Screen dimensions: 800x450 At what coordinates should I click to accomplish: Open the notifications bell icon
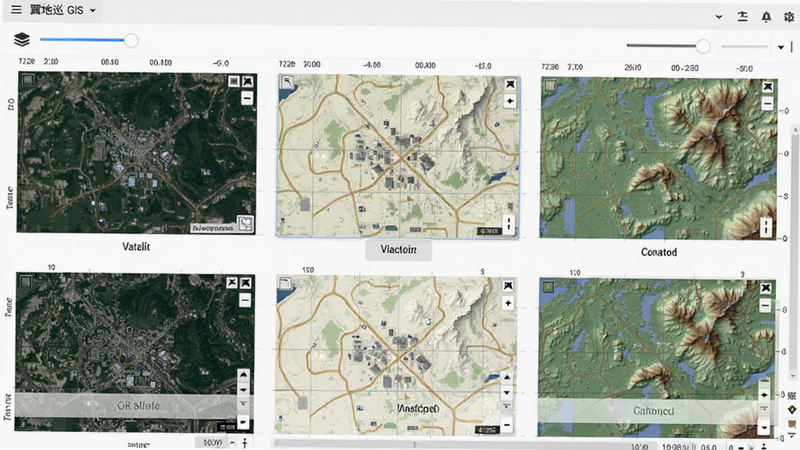click(x=766, y=17)
